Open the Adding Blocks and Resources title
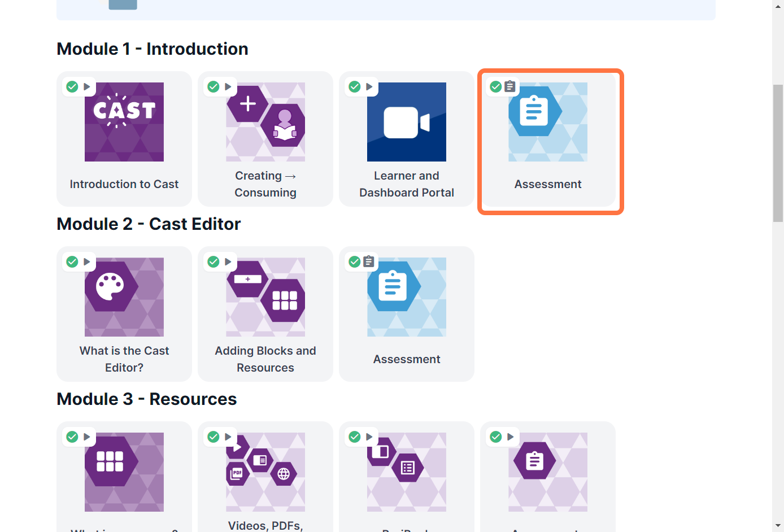 [x=265, y=359]
